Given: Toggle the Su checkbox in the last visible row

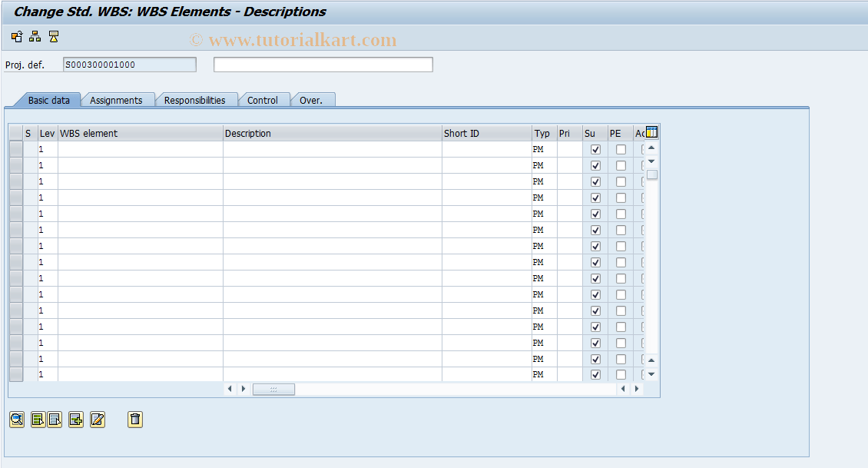Looking at the screenshot, I should click(595, 374).
